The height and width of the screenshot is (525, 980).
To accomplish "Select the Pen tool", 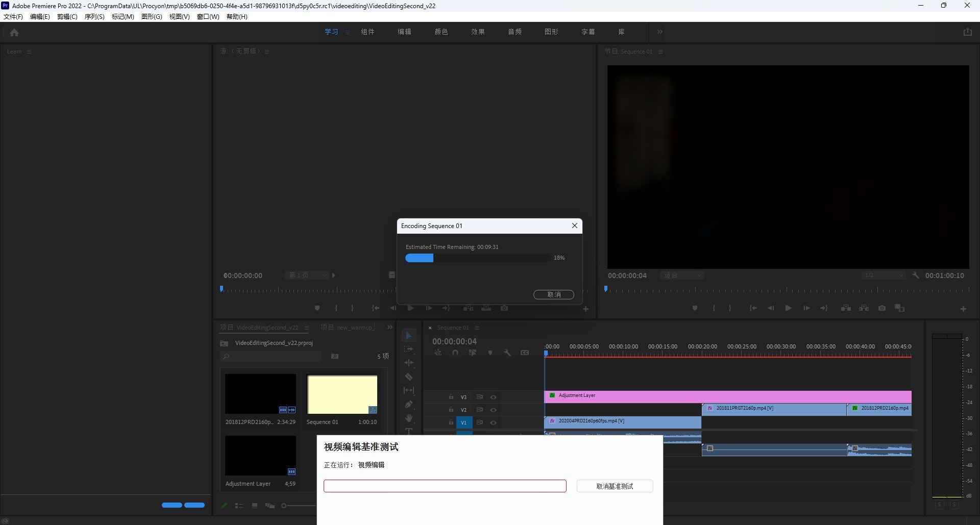I will click(x=409, y=405).
